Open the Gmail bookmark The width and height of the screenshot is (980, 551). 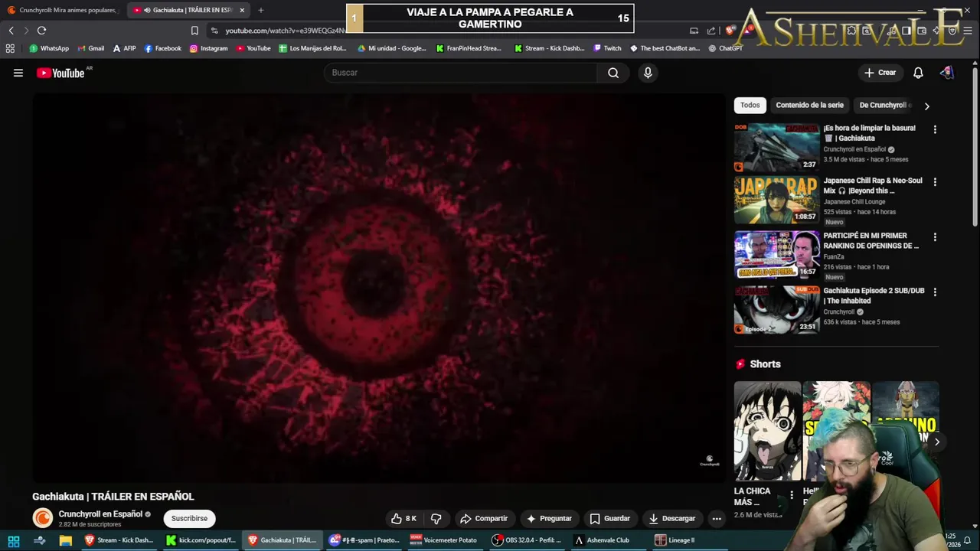tap(90, 48)
